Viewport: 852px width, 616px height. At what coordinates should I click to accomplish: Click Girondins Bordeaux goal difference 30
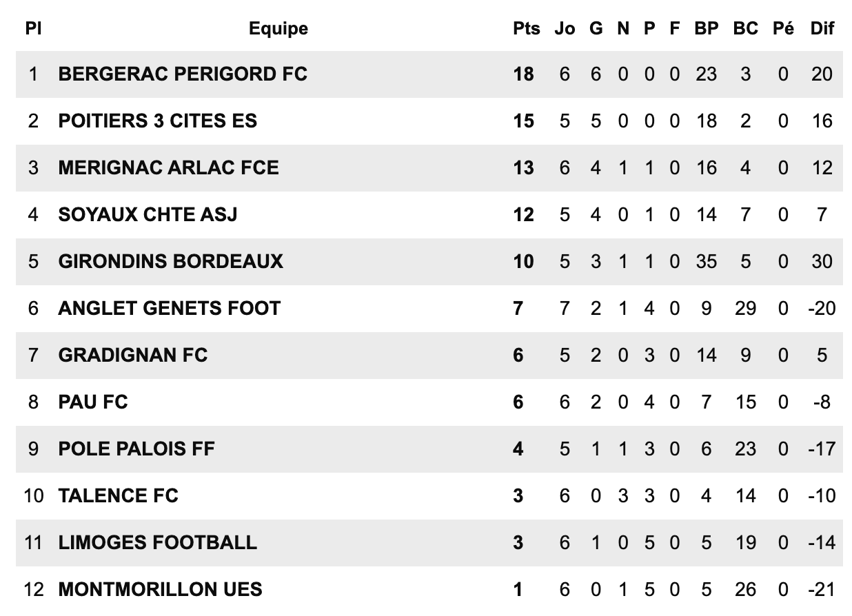click(x=822, y=261)
